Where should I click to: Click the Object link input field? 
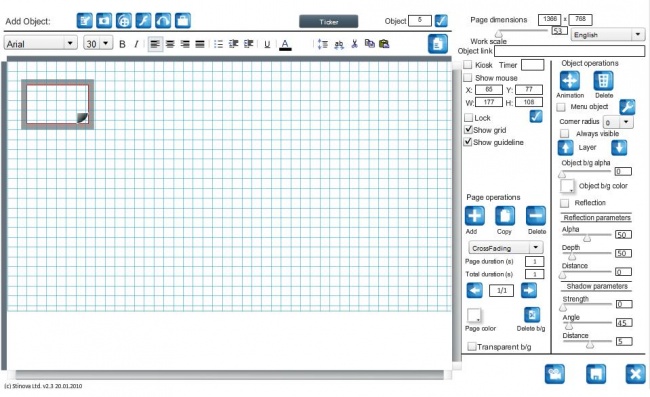(570, 51)
